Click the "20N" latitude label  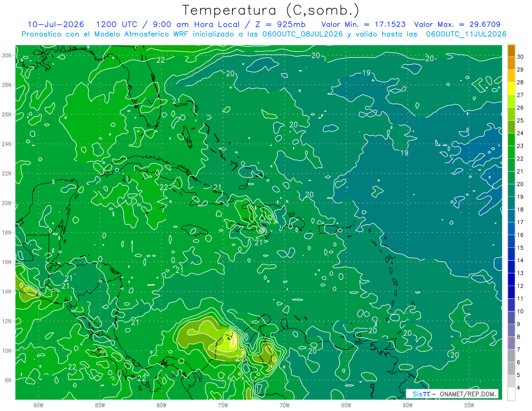click(7, 203)
